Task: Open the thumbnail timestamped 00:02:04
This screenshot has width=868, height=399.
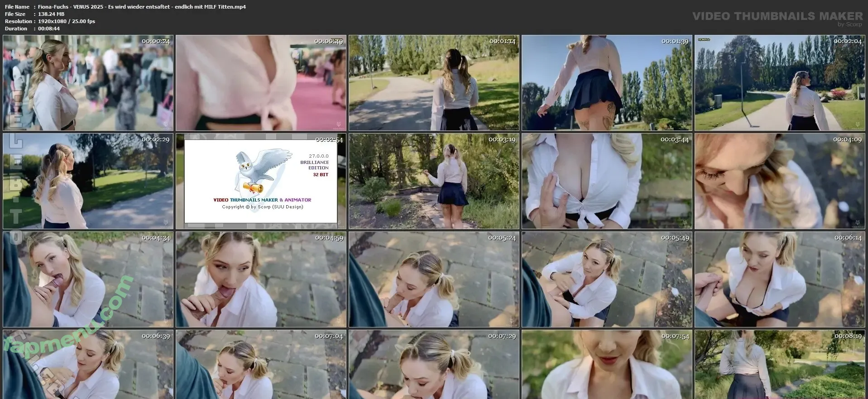Action: pos(780,83)
